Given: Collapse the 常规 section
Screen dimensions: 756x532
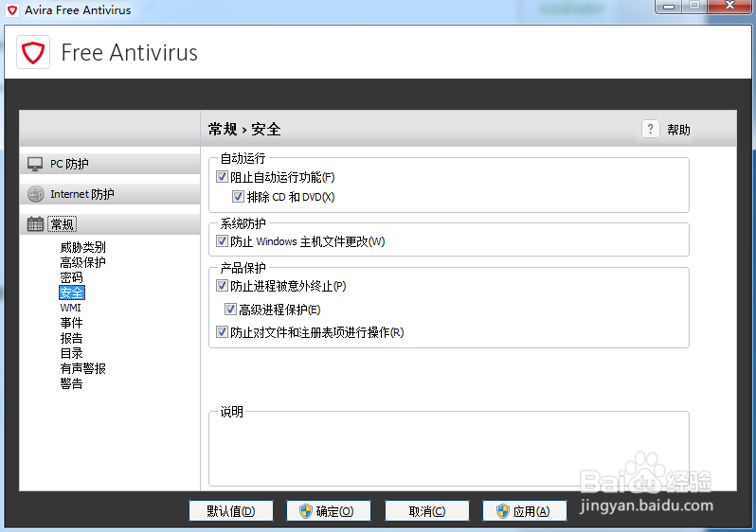Looking at the screenshot, I should click(x=110, y=224).
